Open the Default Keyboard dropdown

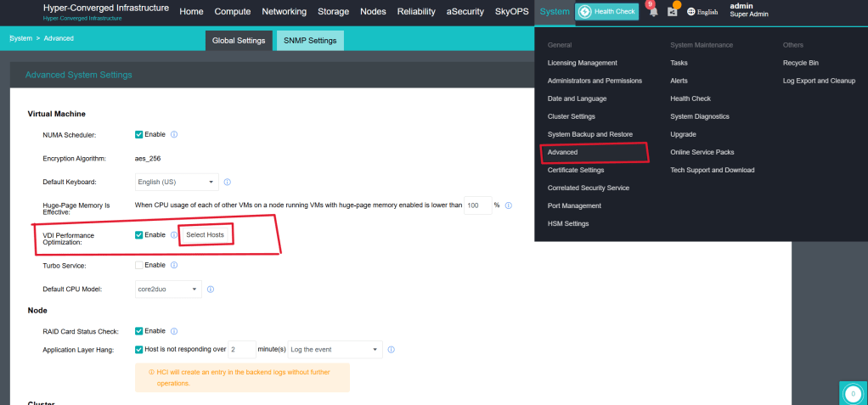(x=177, y=182)
